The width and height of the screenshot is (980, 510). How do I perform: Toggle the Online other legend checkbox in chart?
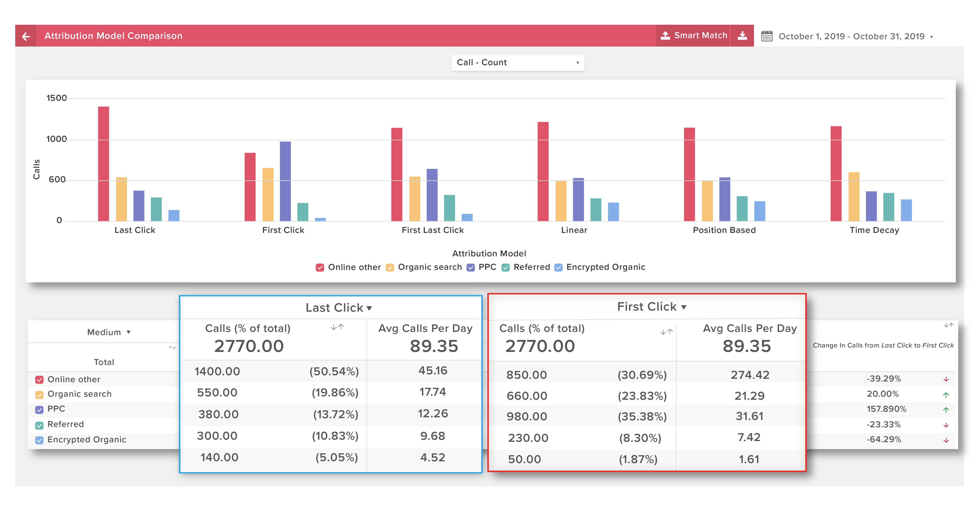[x=320, y=267]
